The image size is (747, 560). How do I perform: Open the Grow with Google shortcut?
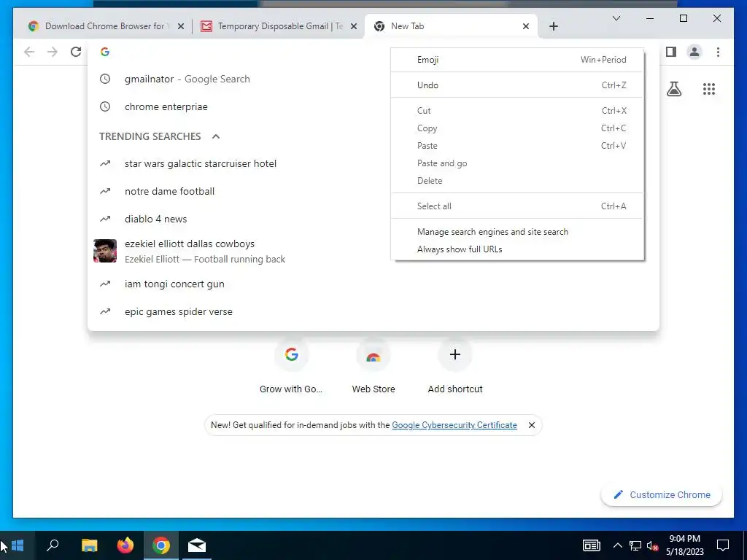291,366
